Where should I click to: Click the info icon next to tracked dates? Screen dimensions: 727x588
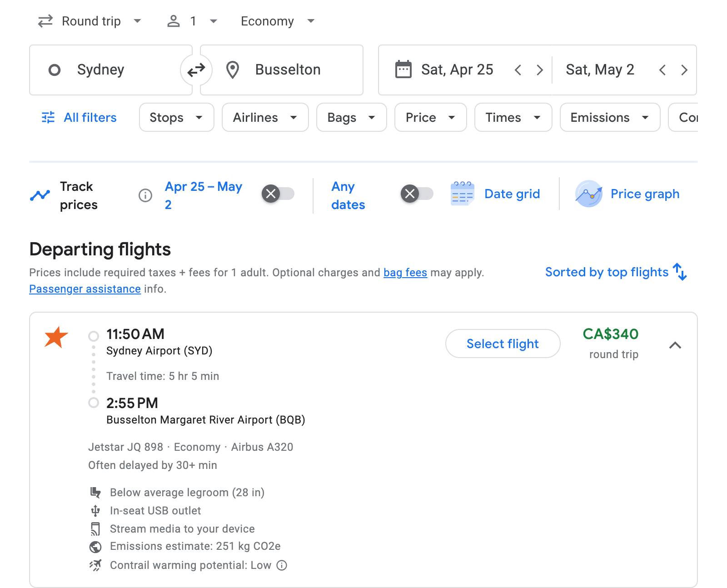[144, 195]
